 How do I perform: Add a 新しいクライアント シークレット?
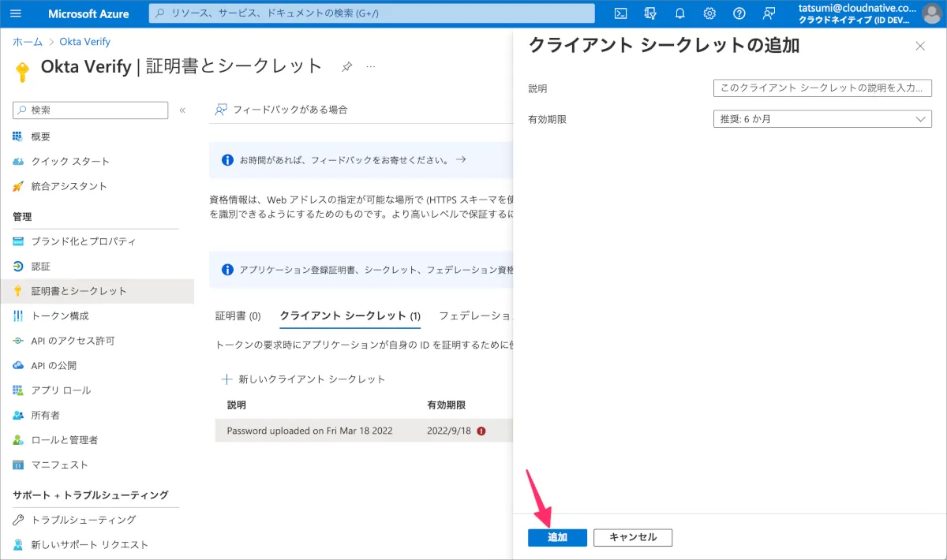[304, 379]
